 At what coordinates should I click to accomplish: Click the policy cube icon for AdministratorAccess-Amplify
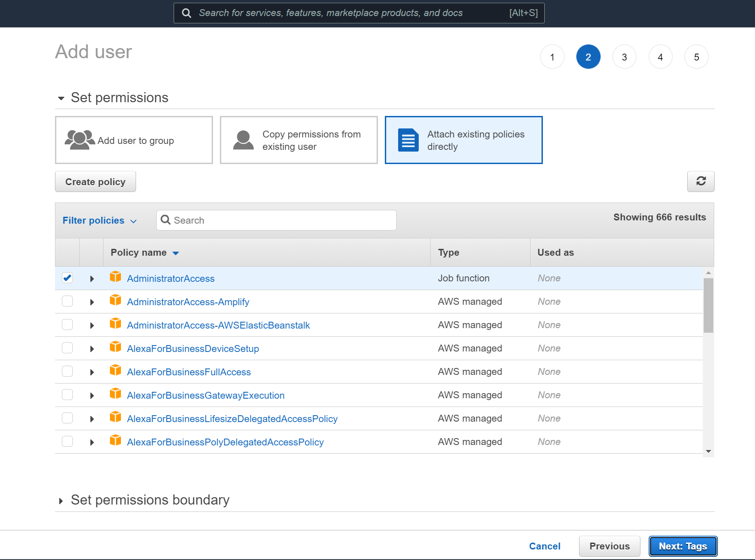pos(115,300)
